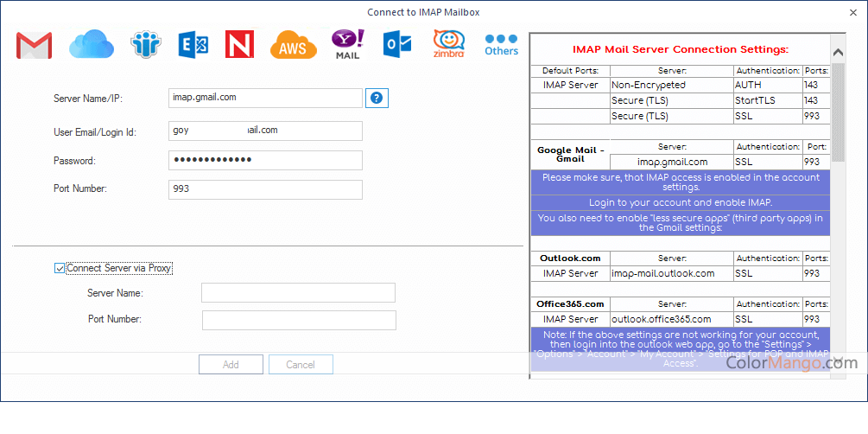Image resolution: width=868 pixels, height=434 pixels.
Task: Pick the Exchange Server icon
Action: (193, 44)
